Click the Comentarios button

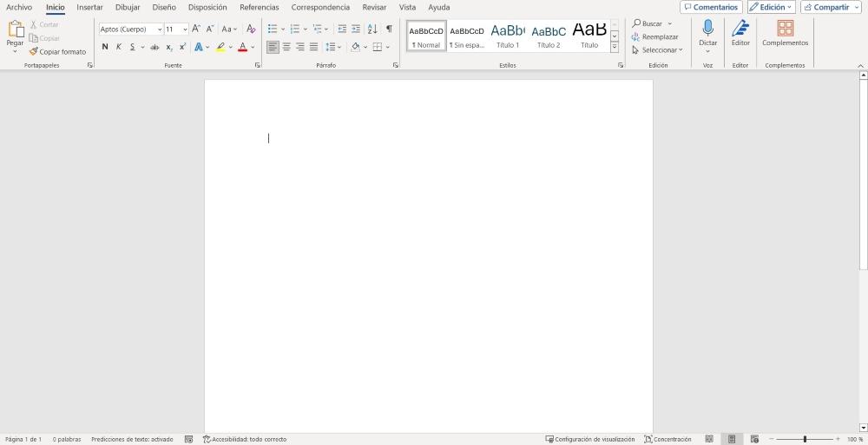(711, 7)
